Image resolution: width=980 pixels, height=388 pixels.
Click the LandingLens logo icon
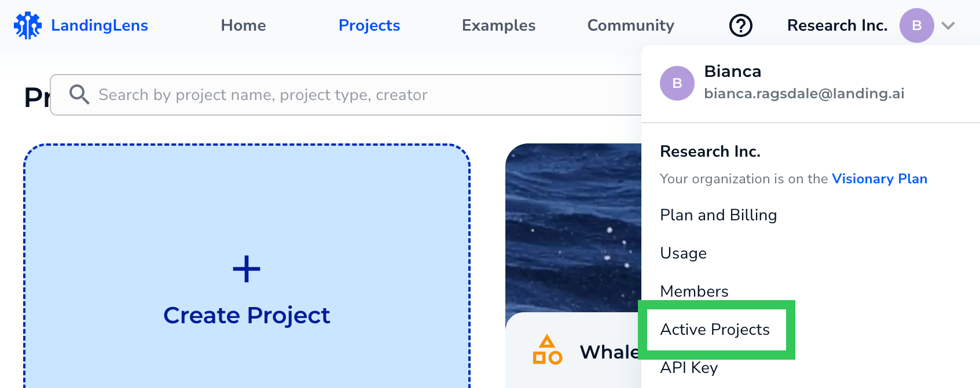28,25
